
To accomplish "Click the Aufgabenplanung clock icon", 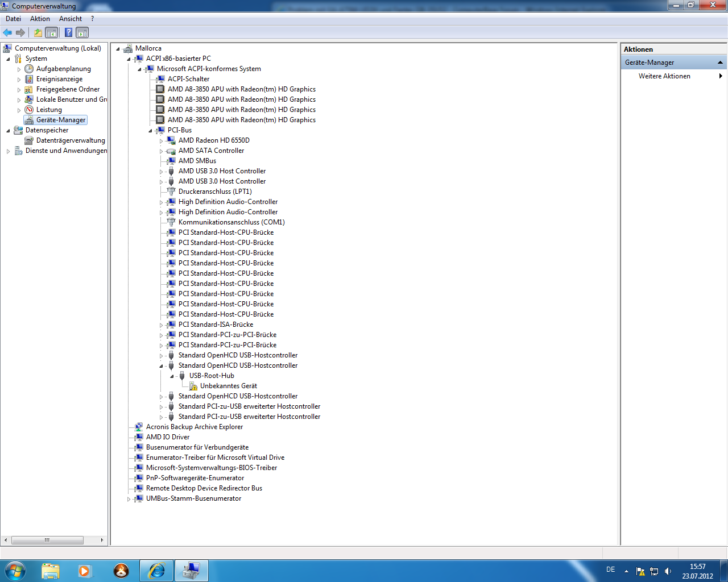I will tap(29, 69).
